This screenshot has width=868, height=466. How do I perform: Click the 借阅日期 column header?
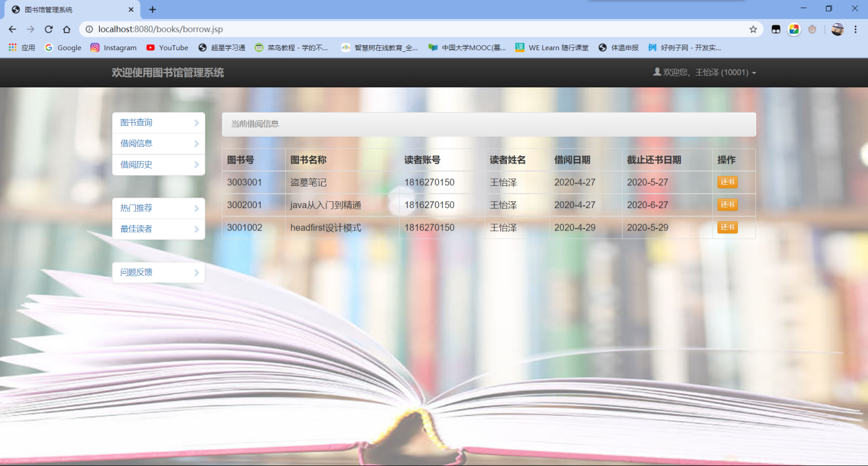[x=572, y=160]
